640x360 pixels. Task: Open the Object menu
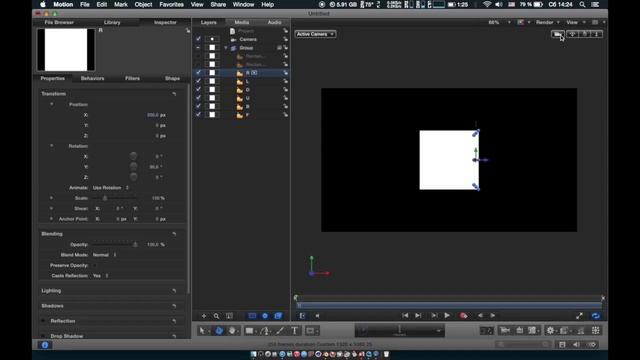[x=143, y=4]
